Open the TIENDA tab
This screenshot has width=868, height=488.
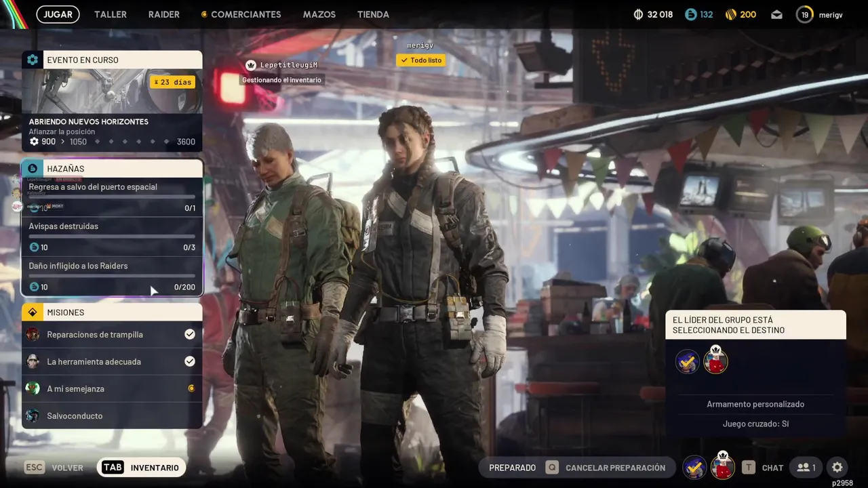(x=373, y=14)
